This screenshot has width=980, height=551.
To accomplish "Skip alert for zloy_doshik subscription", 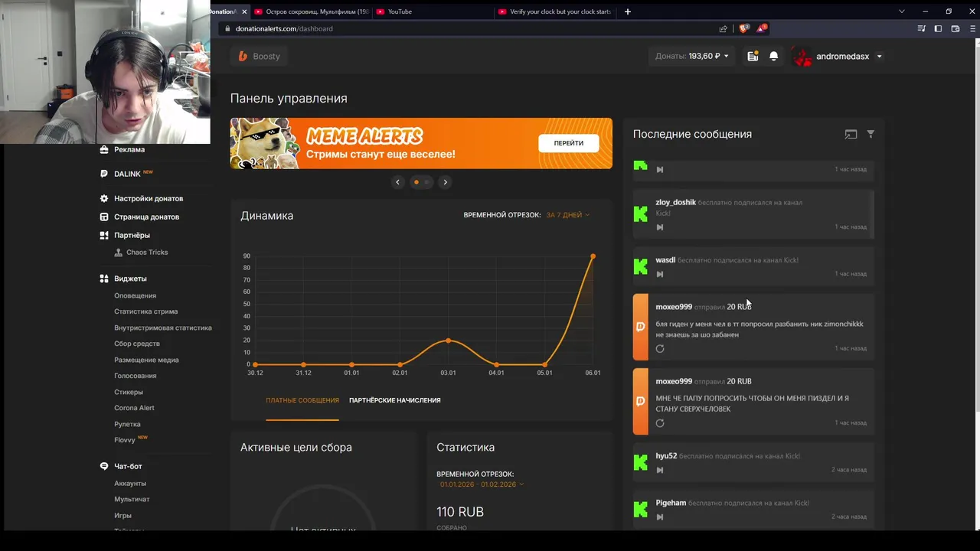I will point(660,227).
